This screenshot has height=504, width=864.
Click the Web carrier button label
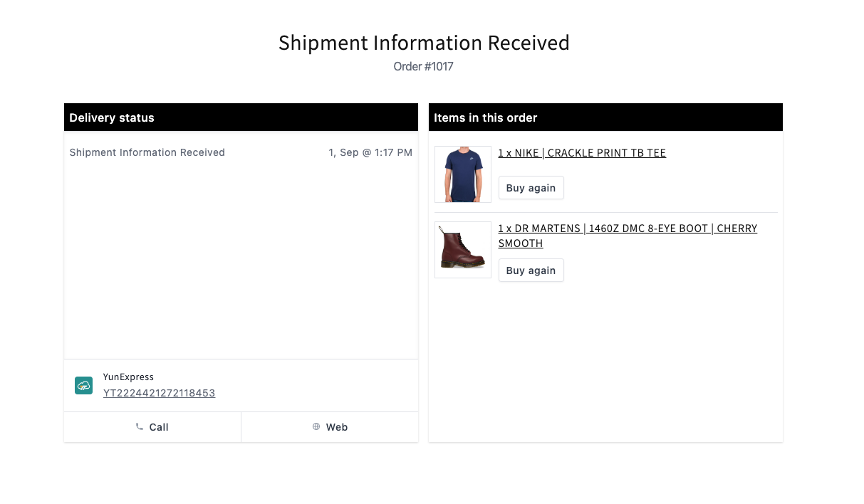pyautogui.click(x=337, y=427)
